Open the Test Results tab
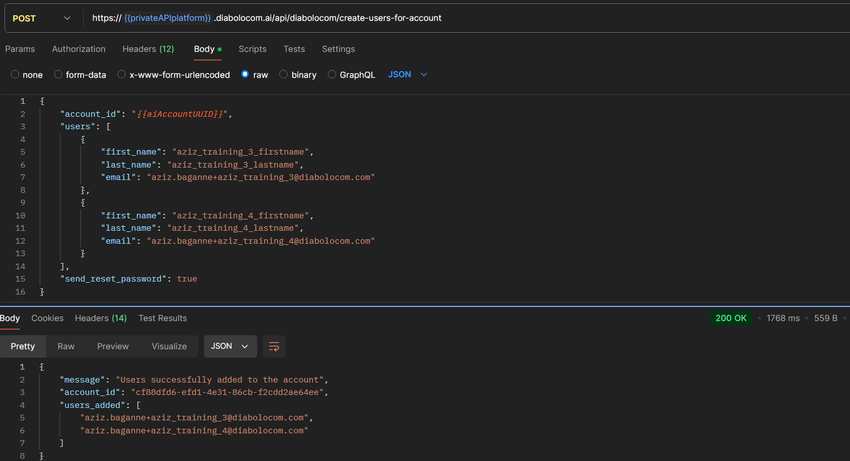This screenshot has height=461, width=850. tap(162, 318)
